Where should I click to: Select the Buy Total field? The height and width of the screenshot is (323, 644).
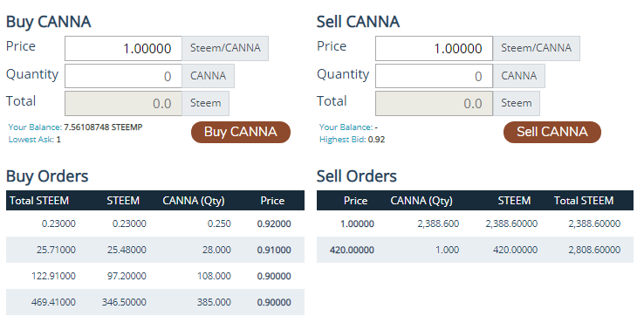[123, 103]
